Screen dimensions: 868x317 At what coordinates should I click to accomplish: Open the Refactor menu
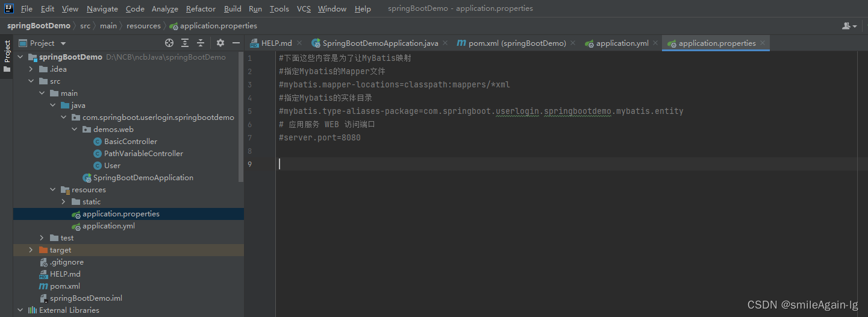(x=201, y=9)
